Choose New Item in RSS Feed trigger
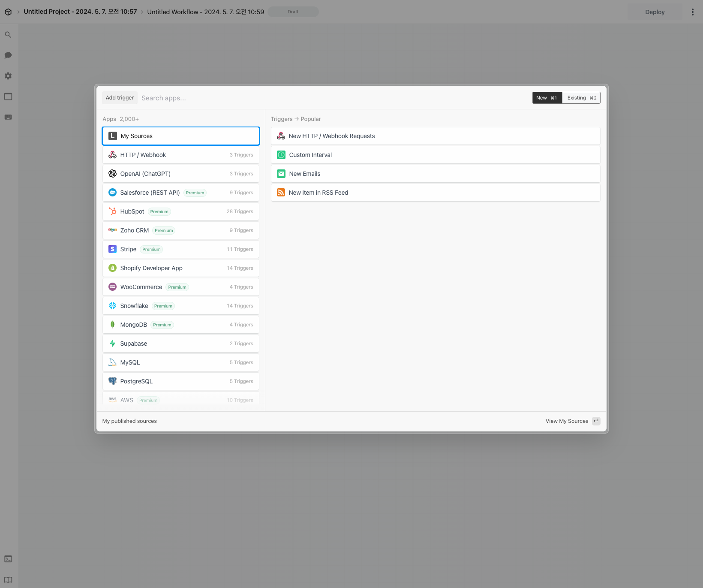 click(x=436, y=193)
